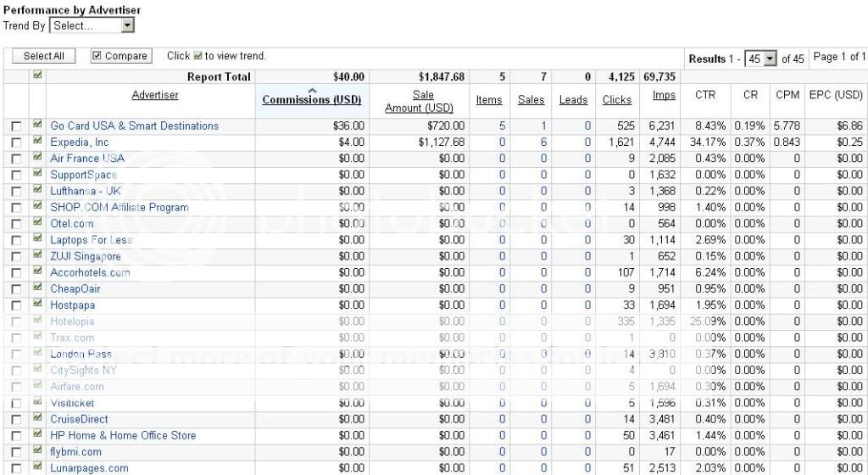Click the $1,127.68 sale amount cell

(x=441, y=142)
